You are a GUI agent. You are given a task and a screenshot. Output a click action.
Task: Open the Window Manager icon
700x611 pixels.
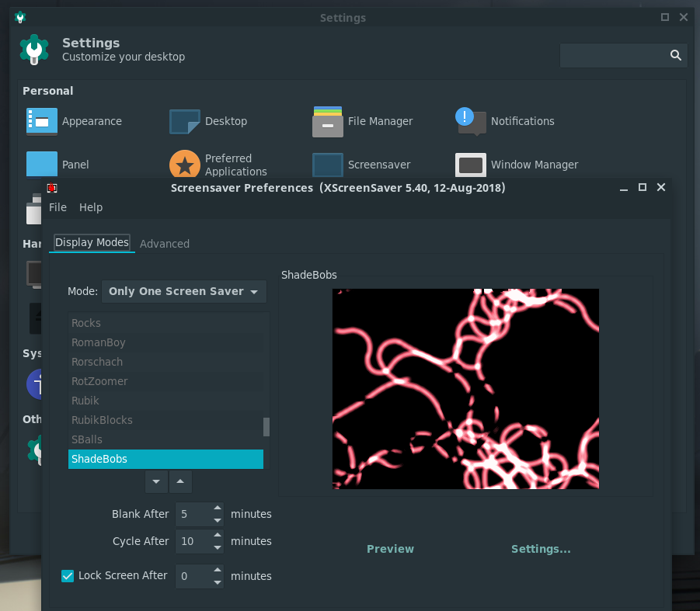[471, 165]
